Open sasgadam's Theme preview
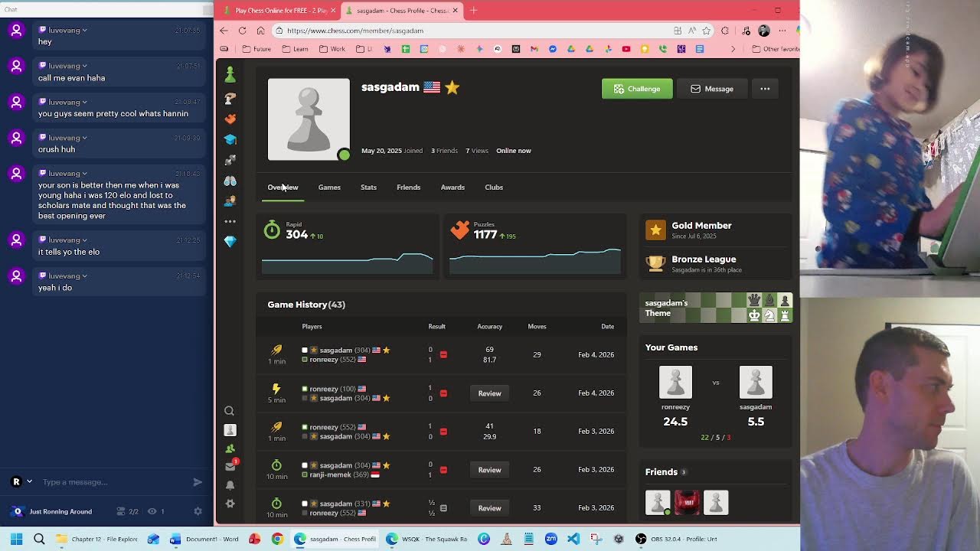 (716, 308)
